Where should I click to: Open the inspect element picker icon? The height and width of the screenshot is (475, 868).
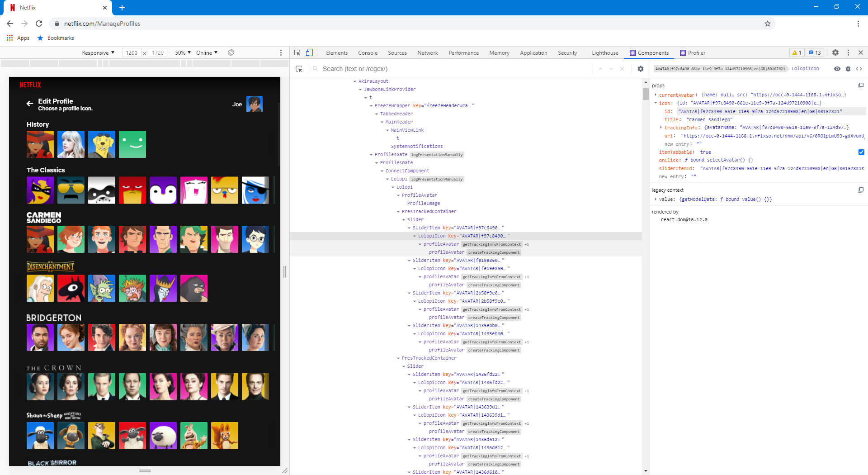point(297,53)
